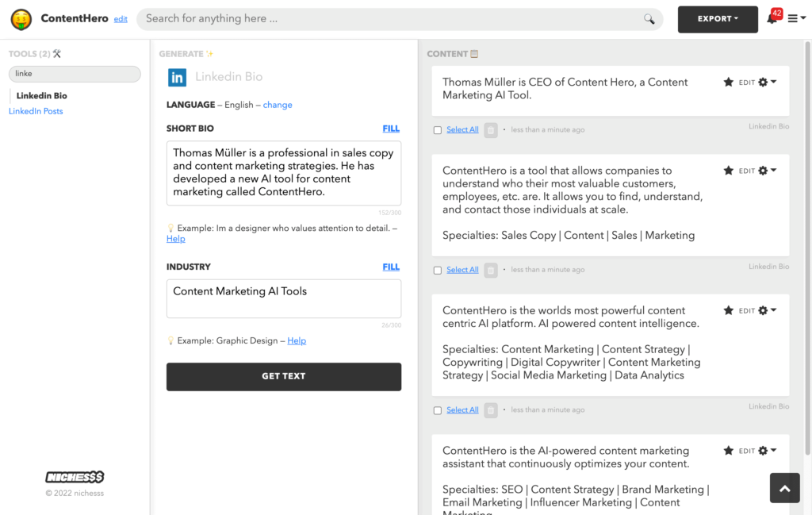Image resolution: width=812 pixels, height=515 pixels.
Task: Click FILL link for Short Bio
Action: pos(391,129)
